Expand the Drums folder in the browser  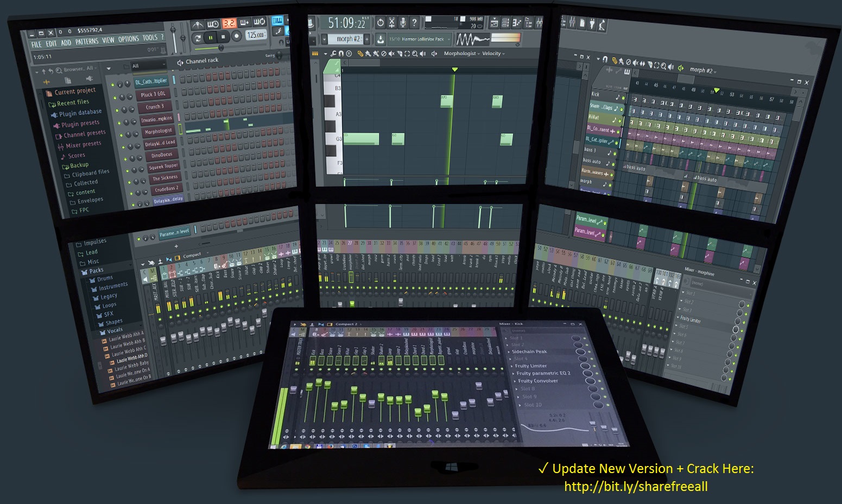coord(101,278)
